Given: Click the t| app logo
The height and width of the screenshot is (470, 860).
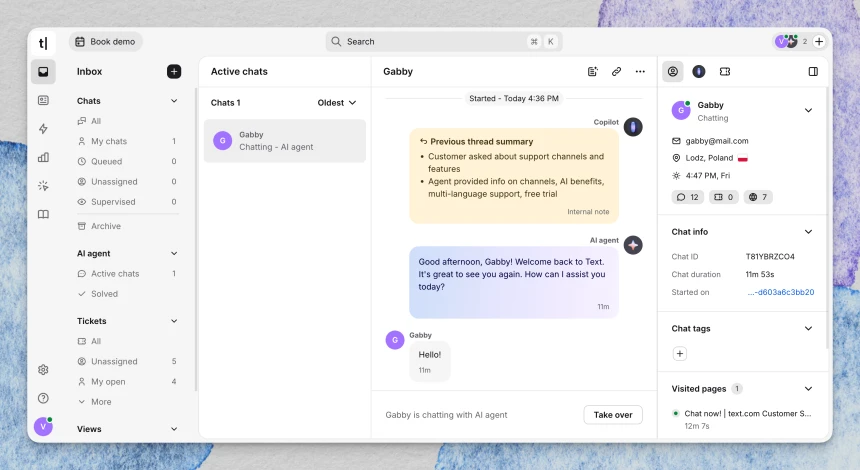Looking at the screenshot, I should coord(43,42).
